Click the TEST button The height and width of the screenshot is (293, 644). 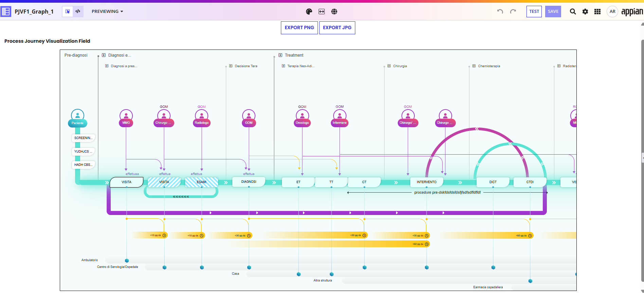coord(534,12)
